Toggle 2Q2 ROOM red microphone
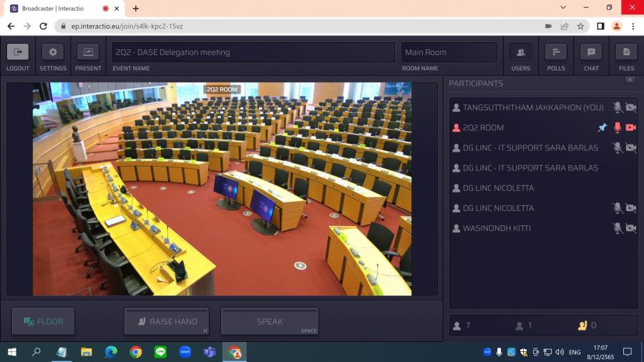 (618, 127)
